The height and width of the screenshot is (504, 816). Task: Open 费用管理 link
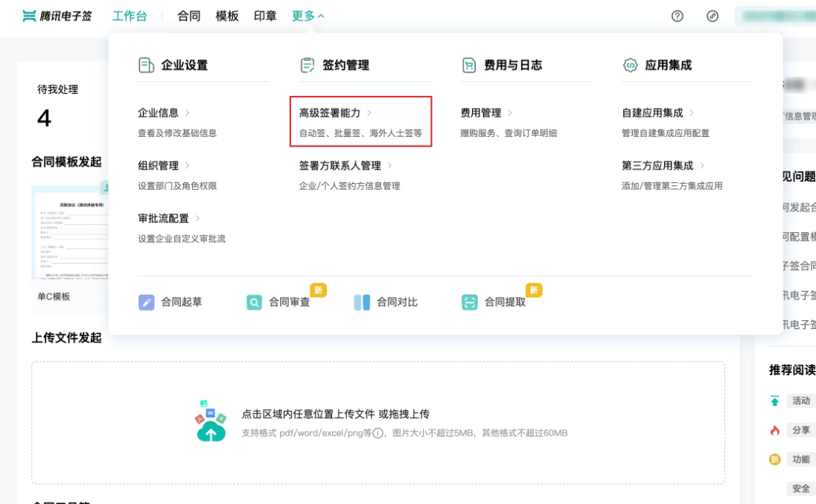(x=486, y=113)
